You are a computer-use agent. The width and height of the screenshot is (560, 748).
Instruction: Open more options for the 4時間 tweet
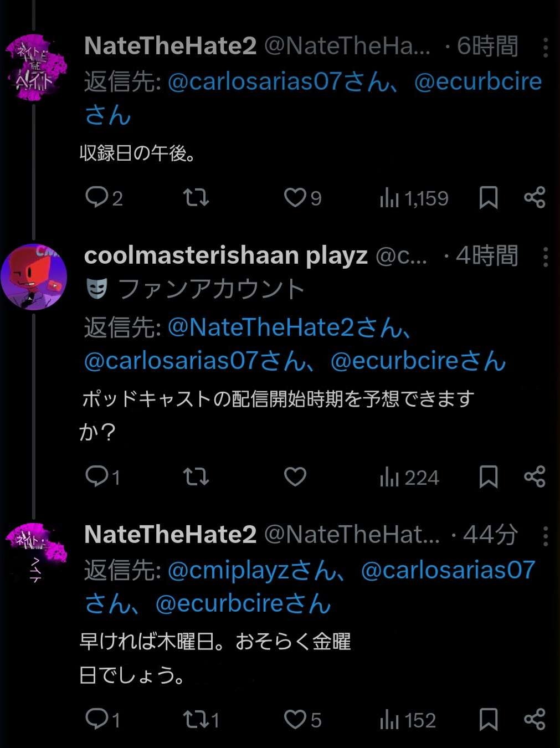(546, 257)
